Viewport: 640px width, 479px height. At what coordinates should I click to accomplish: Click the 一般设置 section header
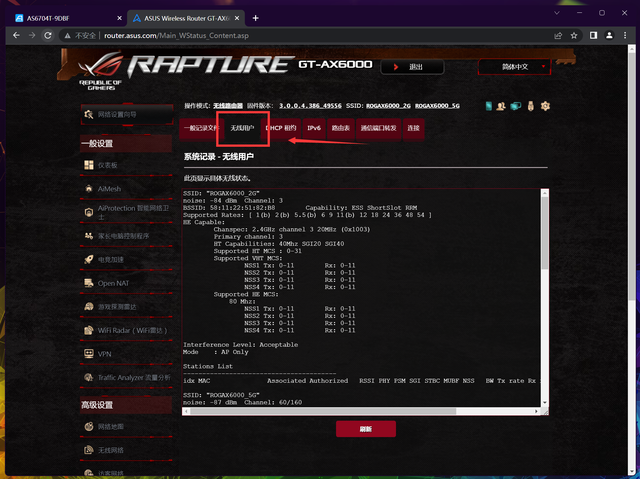click(126, 143)
